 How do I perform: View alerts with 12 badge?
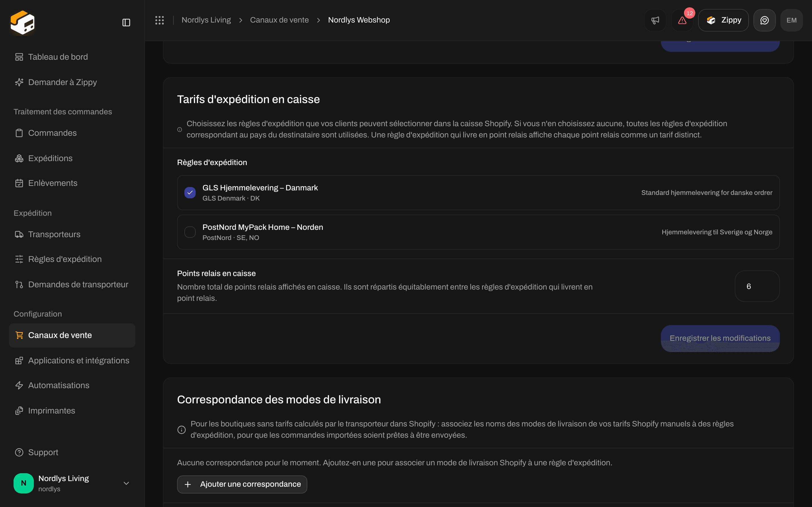pyautogui.click(x=682, y=20)
